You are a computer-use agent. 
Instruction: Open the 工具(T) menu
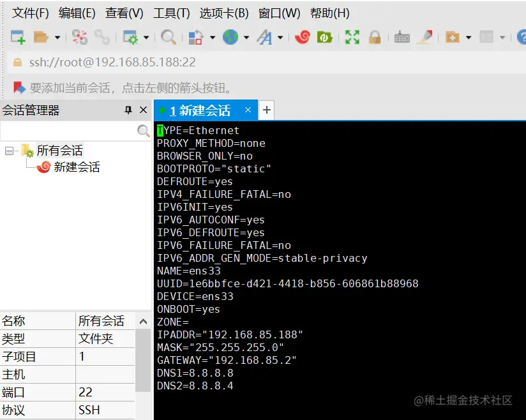coord(172,13)
